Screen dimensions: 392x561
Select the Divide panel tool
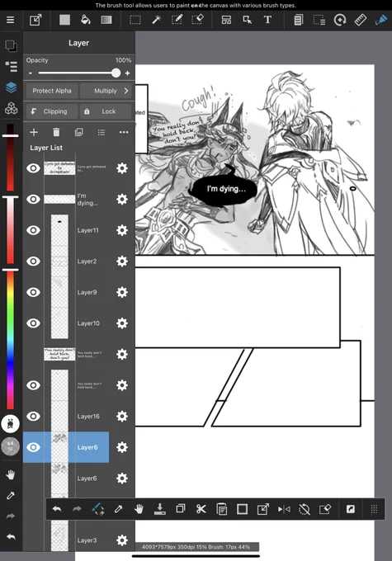point(226,20)
